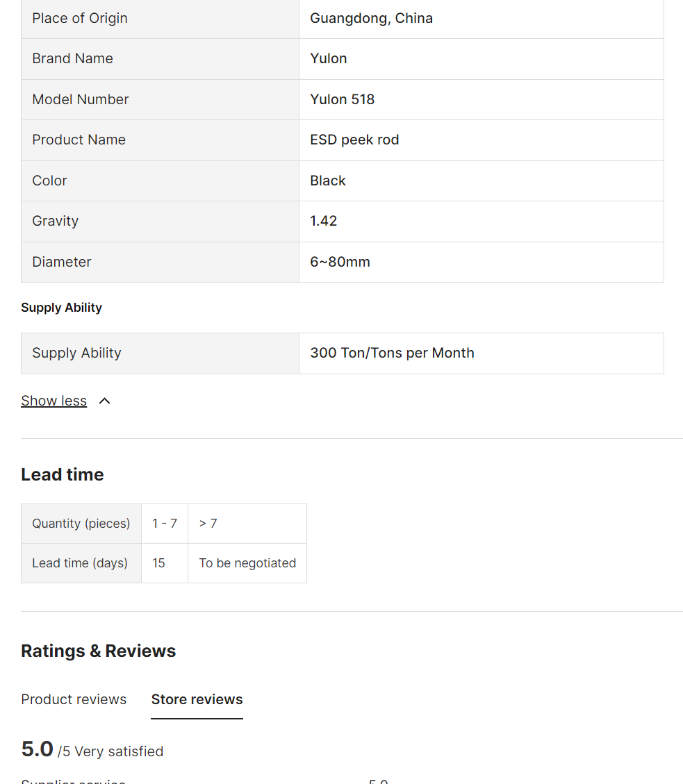Click the chevron-up icon beside Show less
683x784 pixels.
(105, 401)
